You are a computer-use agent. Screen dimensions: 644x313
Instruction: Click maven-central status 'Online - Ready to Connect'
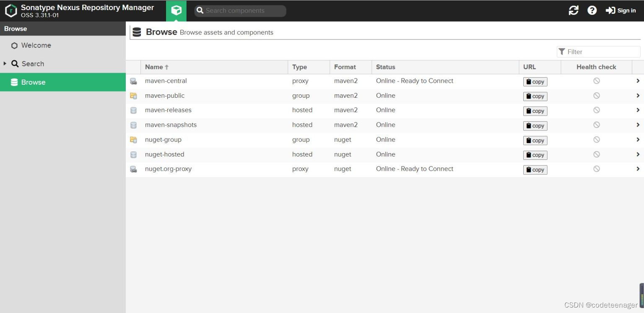click(x=415, y=81)
